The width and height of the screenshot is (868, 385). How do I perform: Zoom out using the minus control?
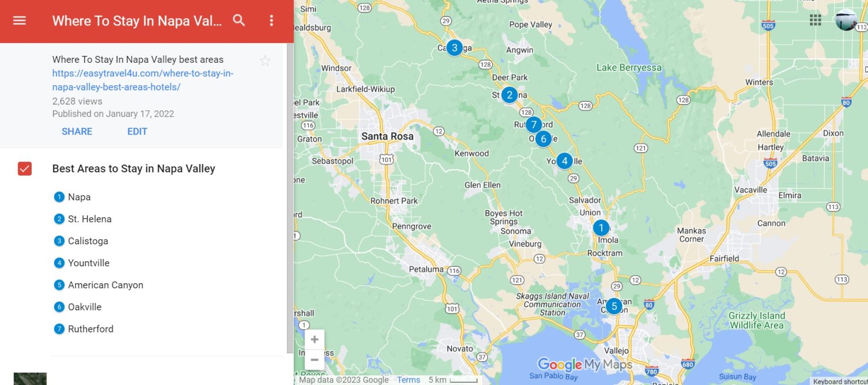point(314,360)
